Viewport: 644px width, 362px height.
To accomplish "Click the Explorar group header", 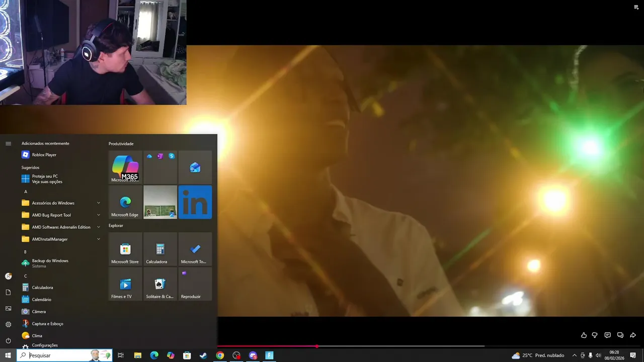I will [116, 226].
